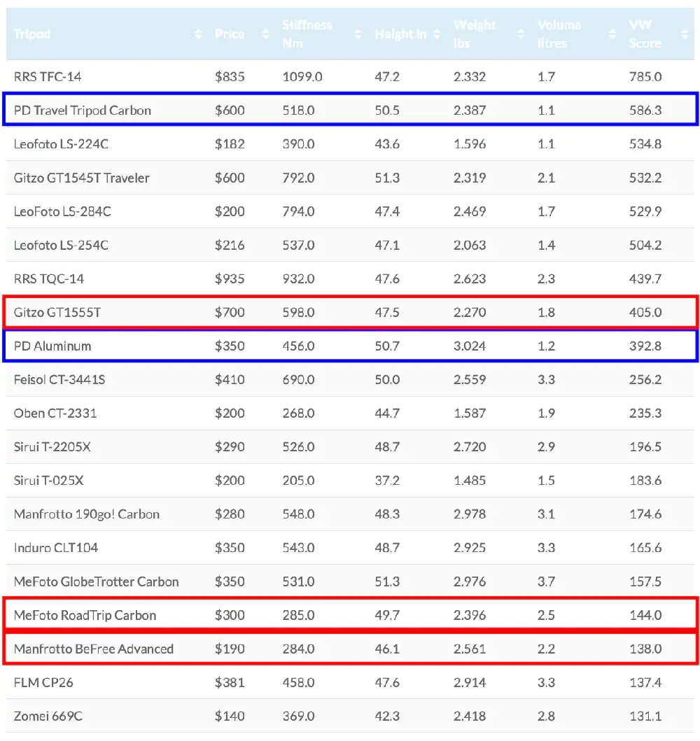Image resolution: width=700 pixels, height=741 pixels.
Task: Click height value 37.2 for Sirui T-025X
Action: 387,481
